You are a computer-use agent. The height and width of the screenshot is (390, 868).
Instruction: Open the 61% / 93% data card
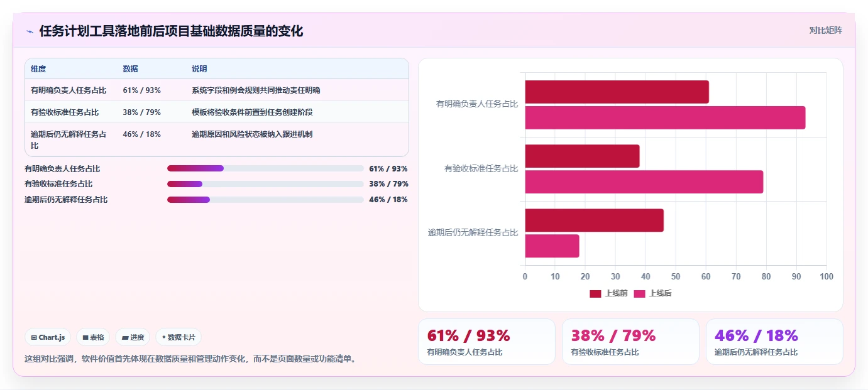(x=486, y=342)
